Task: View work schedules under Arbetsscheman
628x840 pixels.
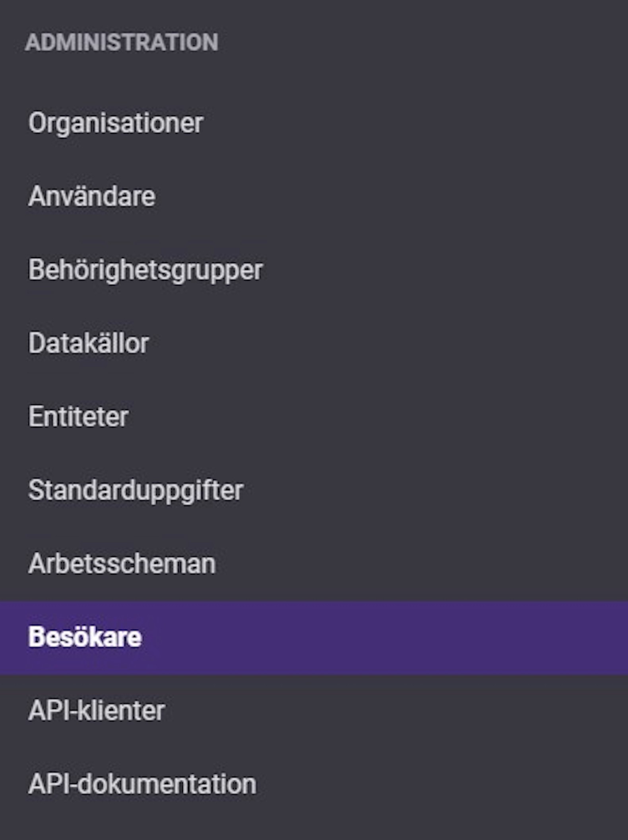Action: coord(314,564)
